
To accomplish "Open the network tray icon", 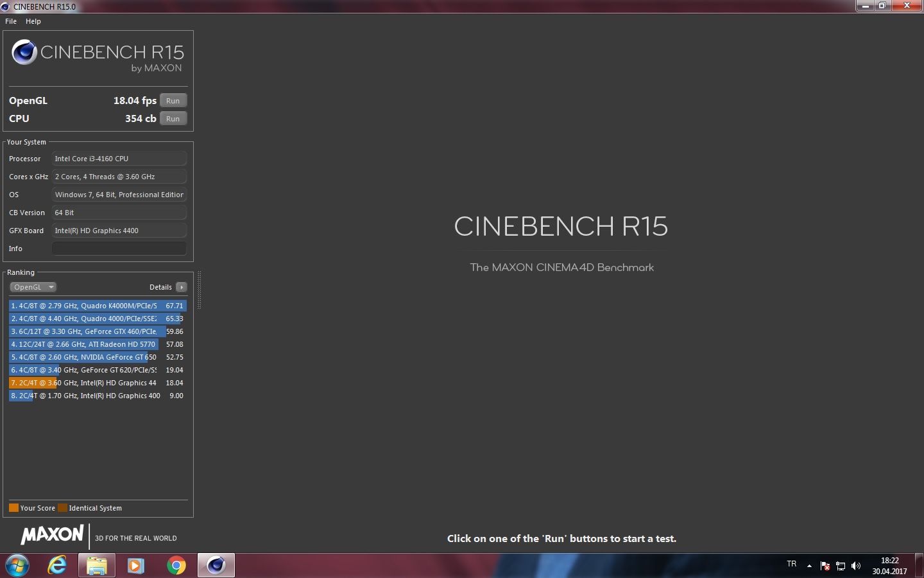I will [841, 566].
